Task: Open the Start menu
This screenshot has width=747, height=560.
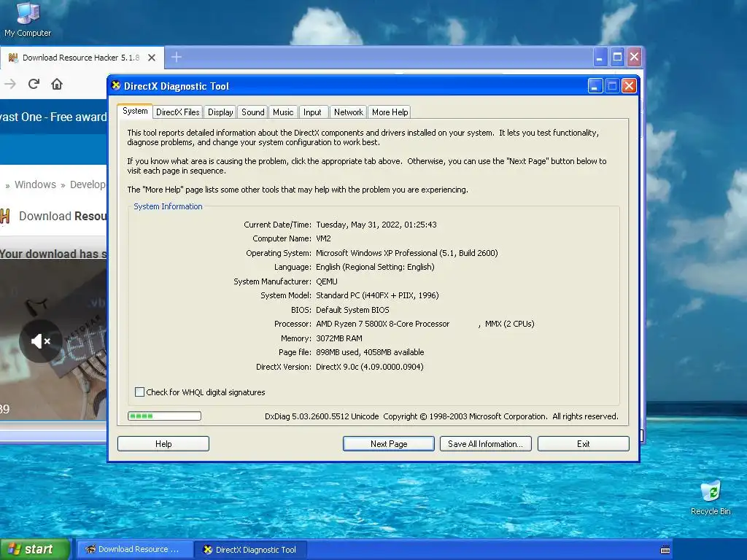Action: coord(35,549)
